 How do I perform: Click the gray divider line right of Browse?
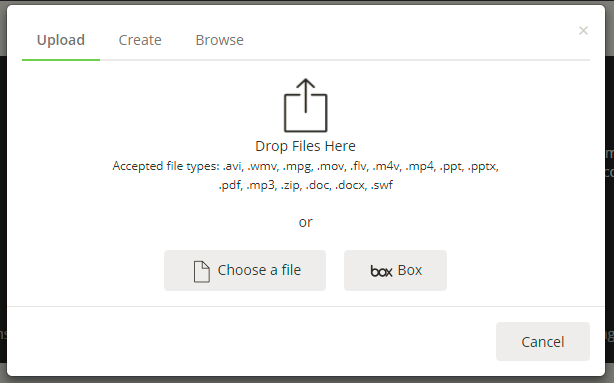415,60
